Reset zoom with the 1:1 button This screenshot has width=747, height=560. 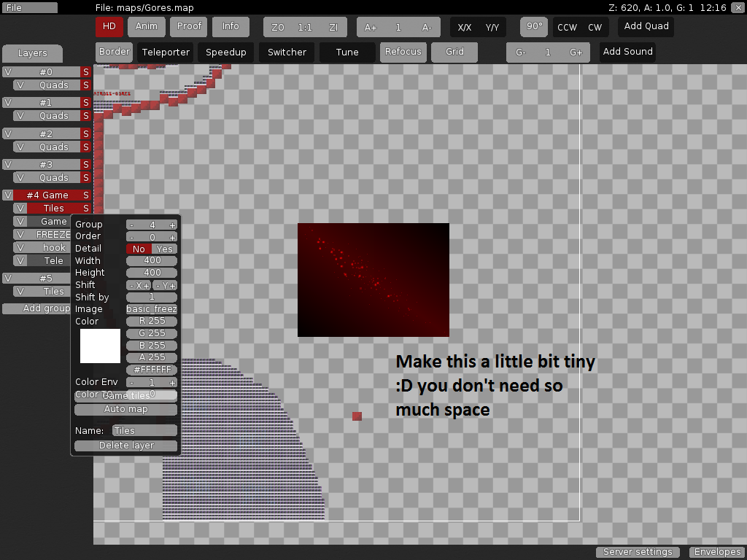coord(305,28)
